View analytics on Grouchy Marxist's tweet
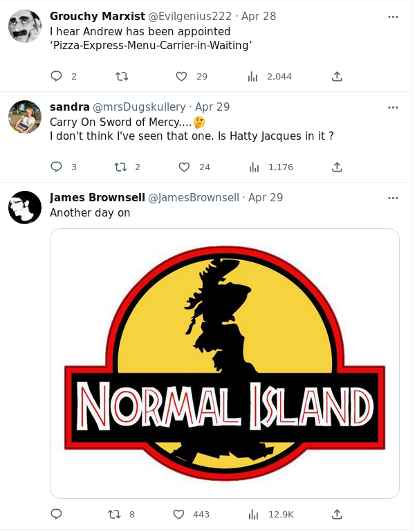Screen dimensions: 415x532 pyautogui.click(x=253, y=76)
